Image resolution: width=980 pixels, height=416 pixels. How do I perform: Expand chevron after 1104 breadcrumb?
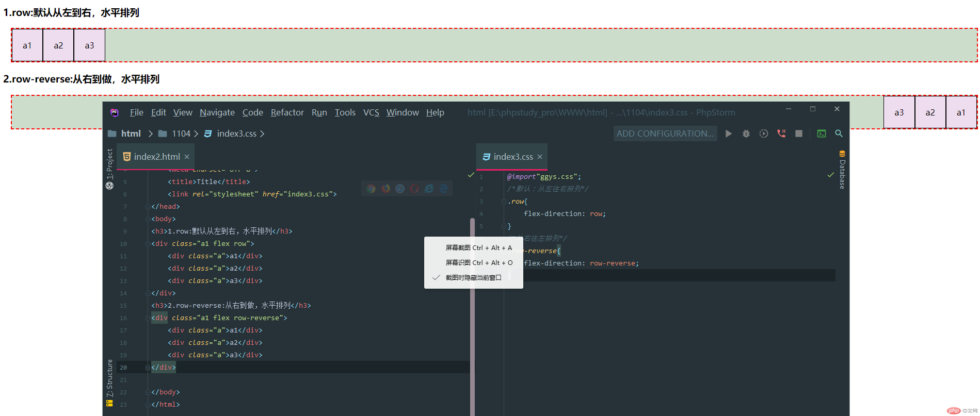pyautogui.click(x=196, y=134)
